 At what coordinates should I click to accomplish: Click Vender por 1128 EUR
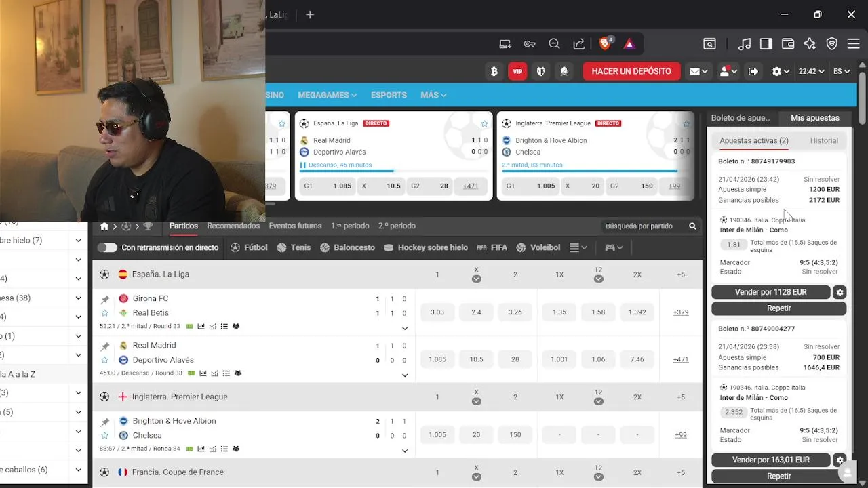[x=771, y=292]
